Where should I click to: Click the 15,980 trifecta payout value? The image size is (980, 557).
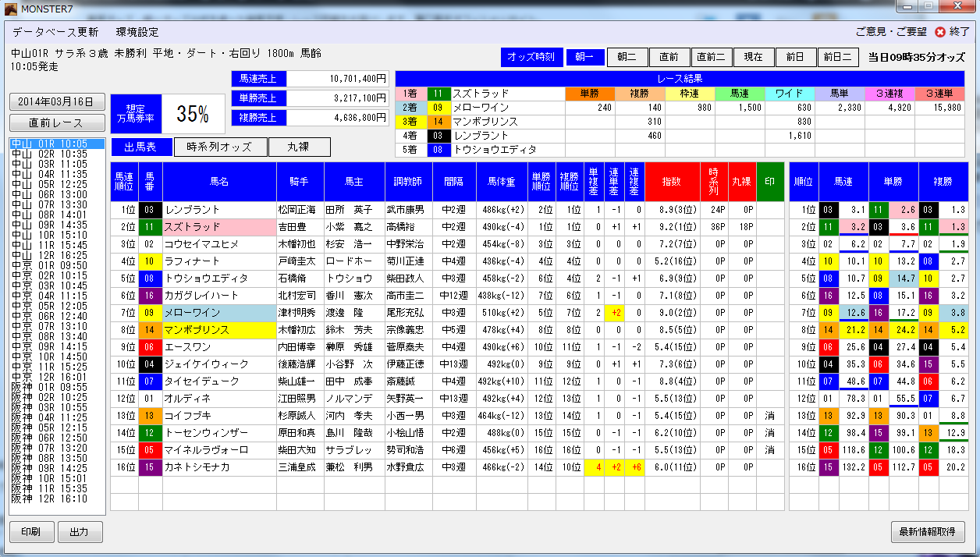coord(939,108)
